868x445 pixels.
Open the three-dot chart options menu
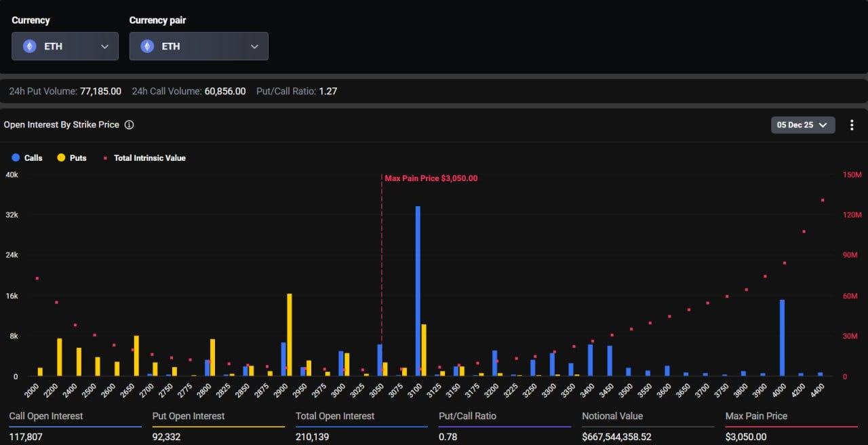[852, 125]
